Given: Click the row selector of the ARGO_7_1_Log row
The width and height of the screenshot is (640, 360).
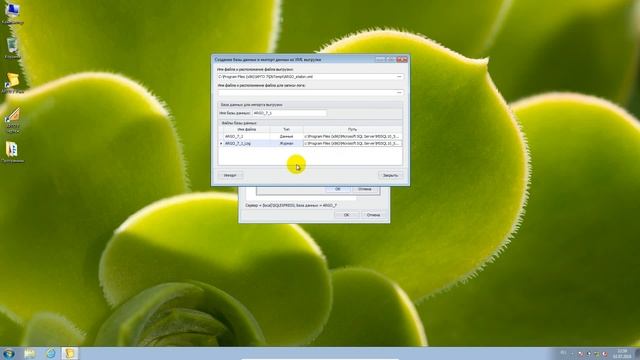Looking at the screenshot, I should click(x=221, y=144).
